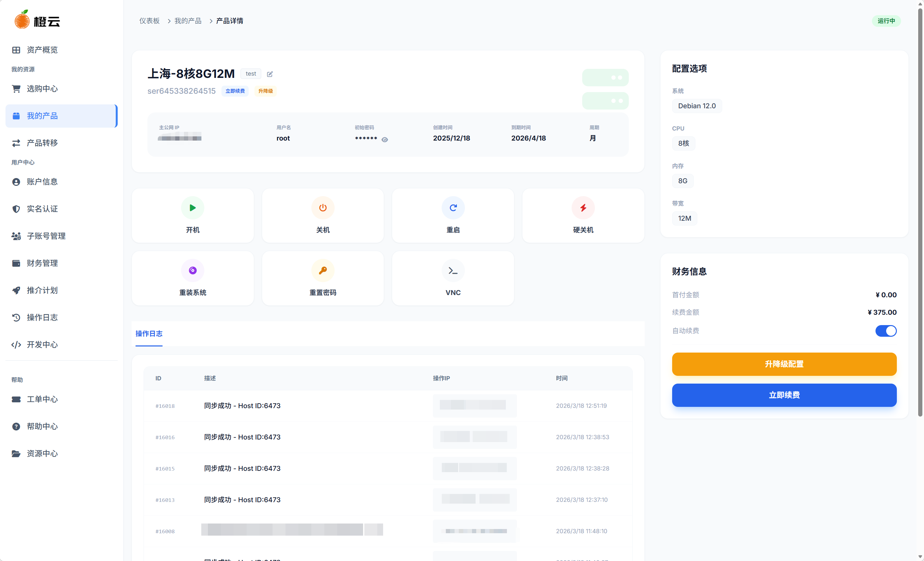
Task: Click the 重置密码 key icon
Action: pyautogui.click(x=323, y=270)
